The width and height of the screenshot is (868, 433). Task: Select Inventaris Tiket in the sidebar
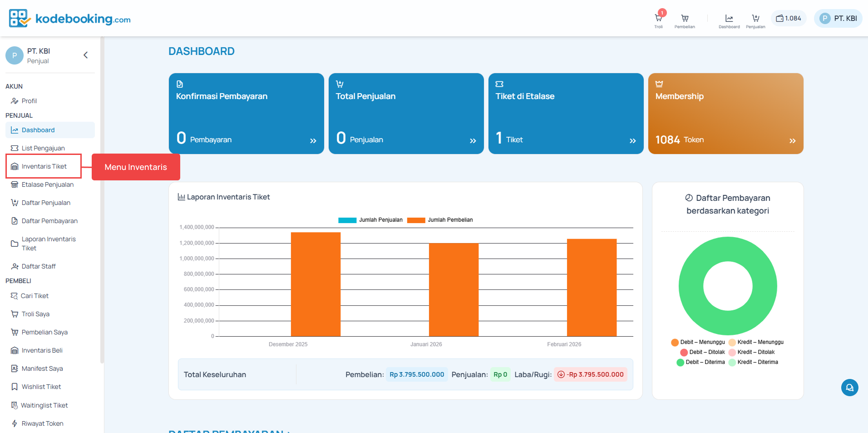44,166
